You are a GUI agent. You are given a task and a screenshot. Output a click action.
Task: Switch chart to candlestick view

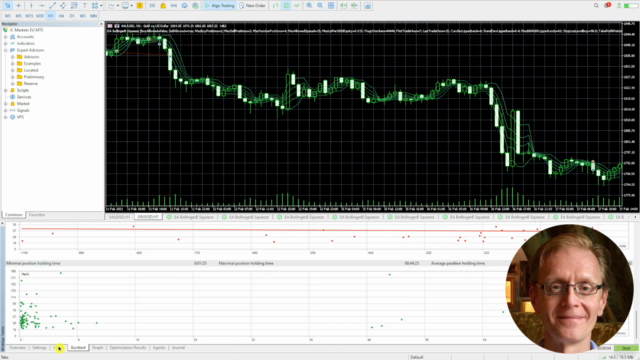[286, 6]
